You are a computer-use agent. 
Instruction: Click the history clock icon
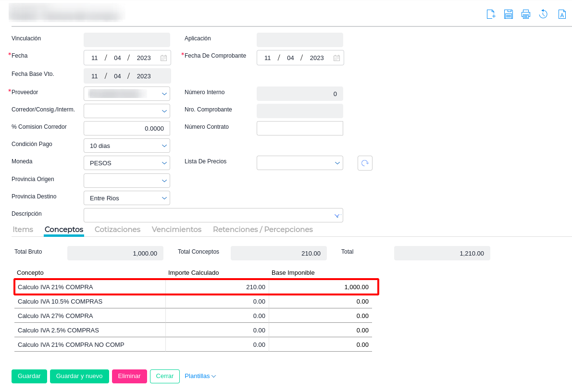click(x=543, y=14)
